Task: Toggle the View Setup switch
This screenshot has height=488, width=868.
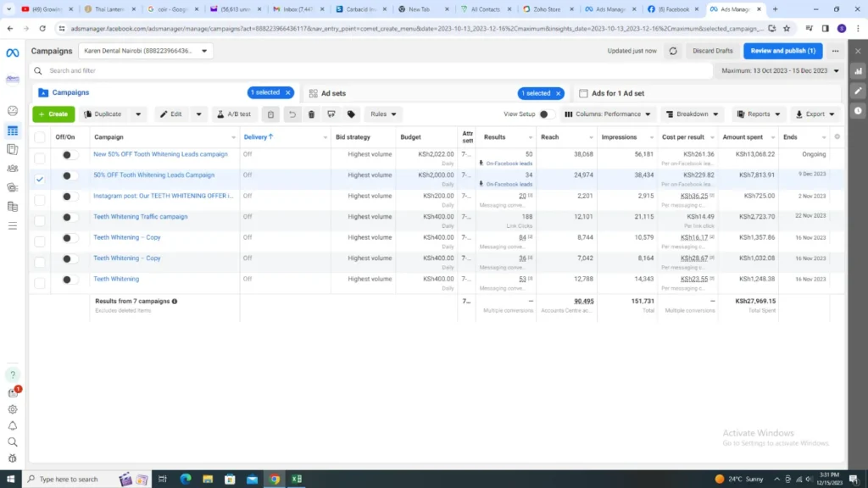Action: coord(547,114)
